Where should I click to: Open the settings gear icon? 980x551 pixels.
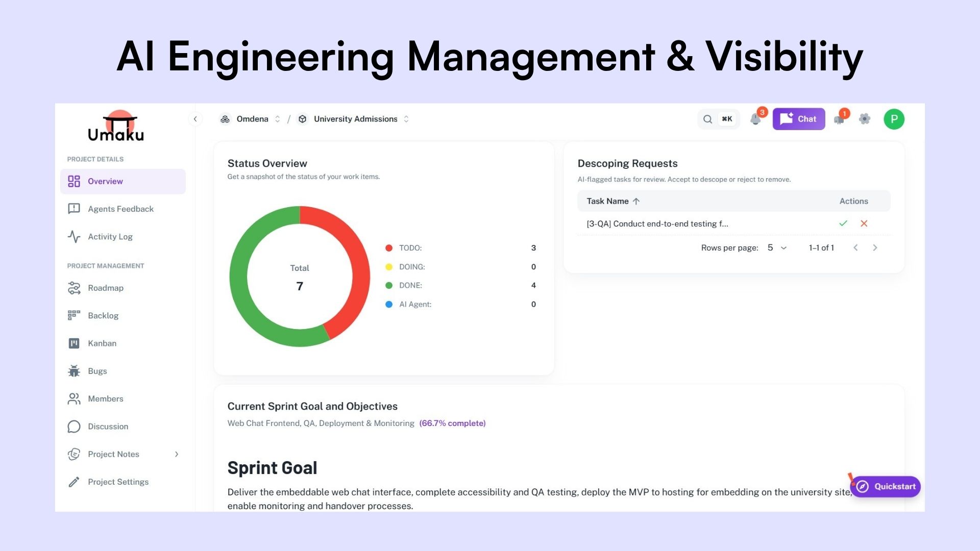coord(864,119)
